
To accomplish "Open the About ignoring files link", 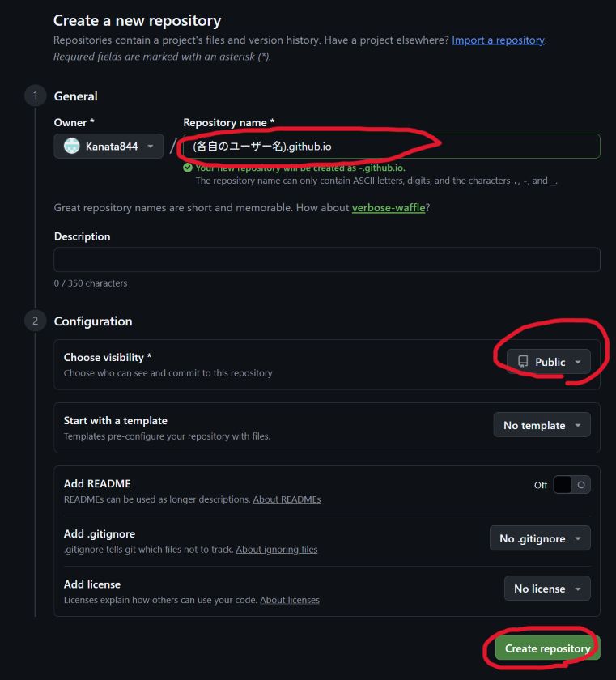I will (276, 550).
